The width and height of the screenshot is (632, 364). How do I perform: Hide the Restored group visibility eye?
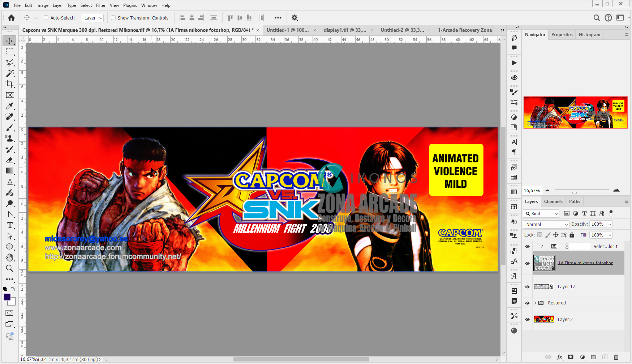[527, 303]
